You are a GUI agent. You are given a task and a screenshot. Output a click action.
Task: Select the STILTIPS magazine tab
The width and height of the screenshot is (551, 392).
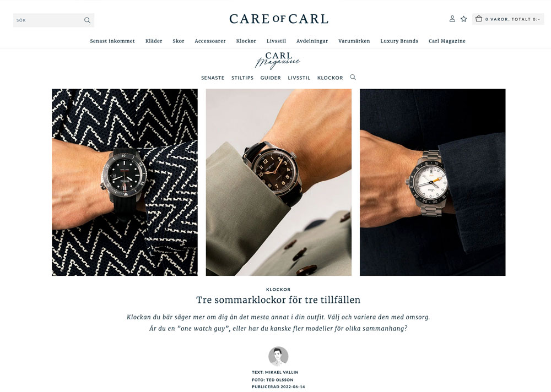point(242,78)
